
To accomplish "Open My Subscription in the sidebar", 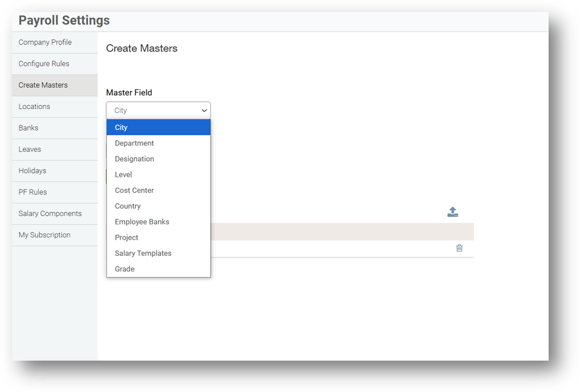I will 55,235.
